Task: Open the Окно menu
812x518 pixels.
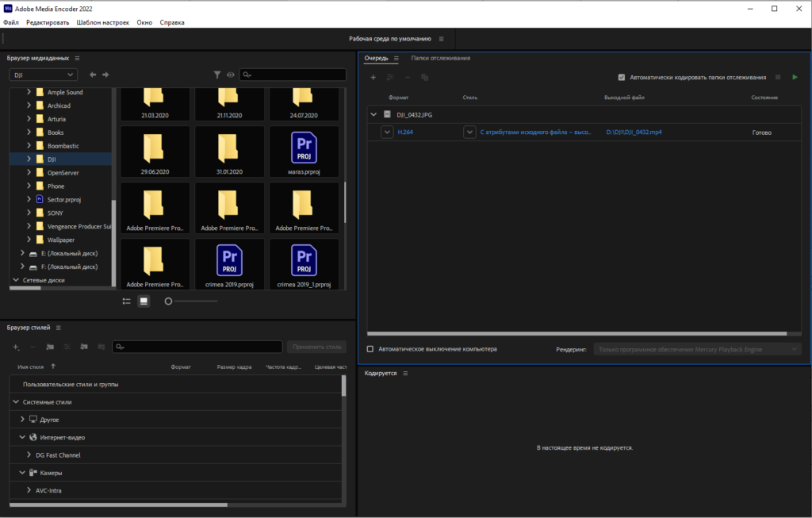Action: click(144, 22)
